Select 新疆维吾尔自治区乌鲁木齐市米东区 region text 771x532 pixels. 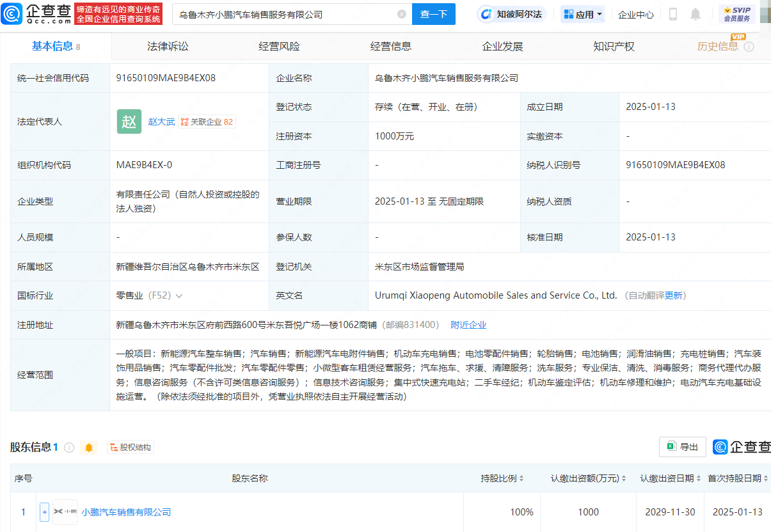pyautogui.click(x=187, y=267)
